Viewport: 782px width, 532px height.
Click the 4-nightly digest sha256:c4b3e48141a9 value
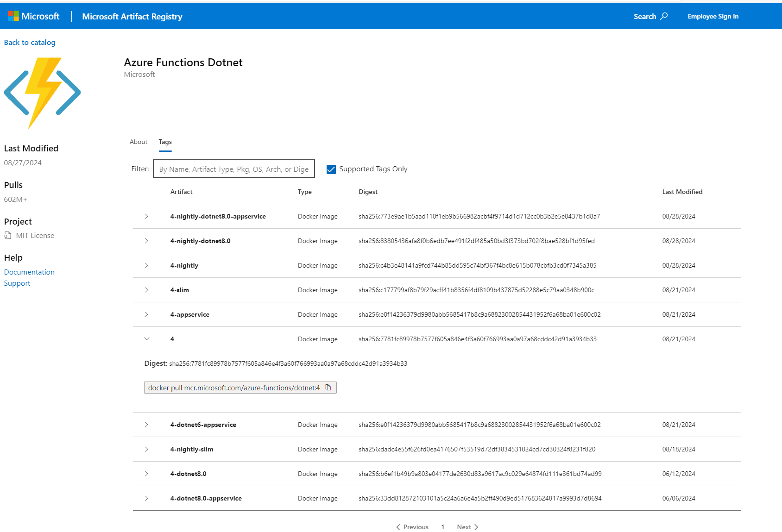click(478, 265)
